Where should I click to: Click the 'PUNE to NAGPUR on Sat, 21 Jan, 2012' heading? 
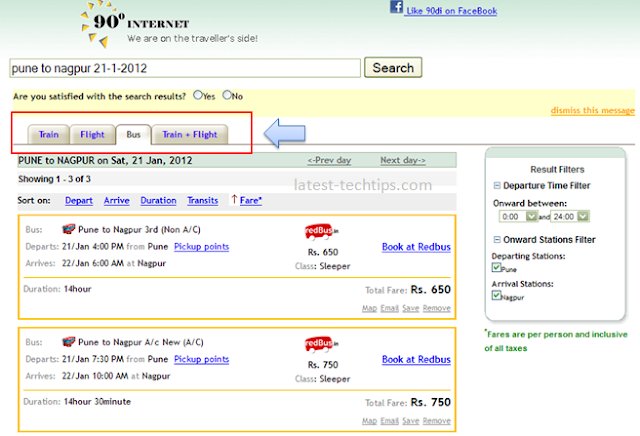coord(105,160)
